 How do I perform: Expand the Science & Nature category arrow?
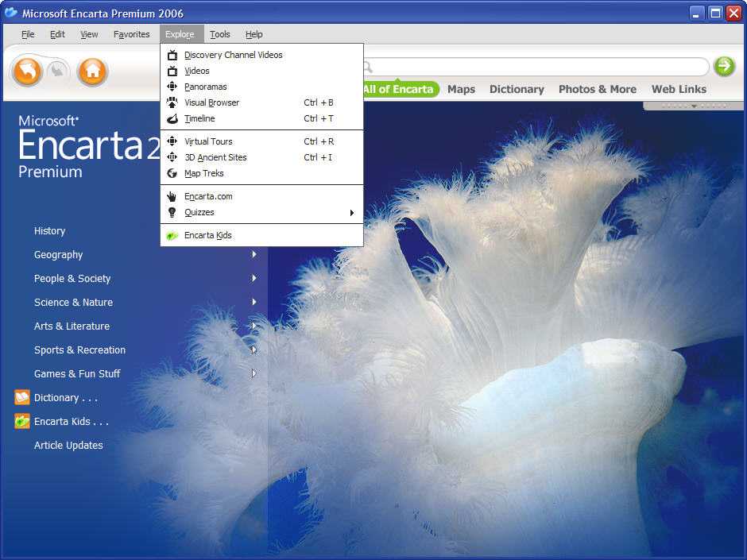pyautogui.click(x=254, y=302)
